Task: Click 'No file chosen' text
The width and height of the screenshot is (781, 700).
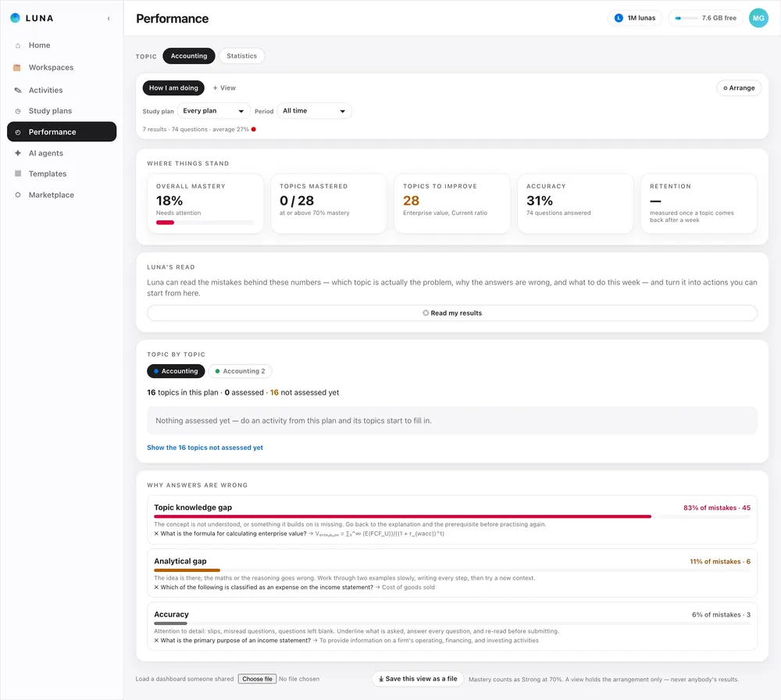Action: tap(299, 679)
